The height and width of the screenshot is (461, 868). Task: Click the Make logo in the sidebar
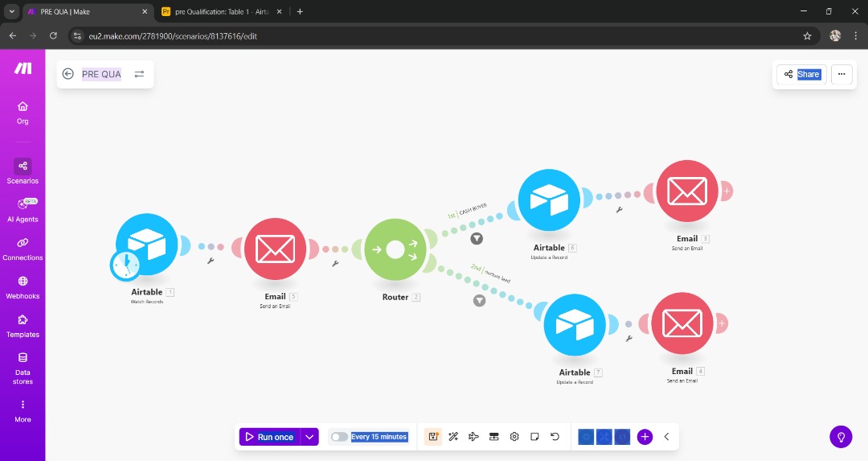point(23,68)
